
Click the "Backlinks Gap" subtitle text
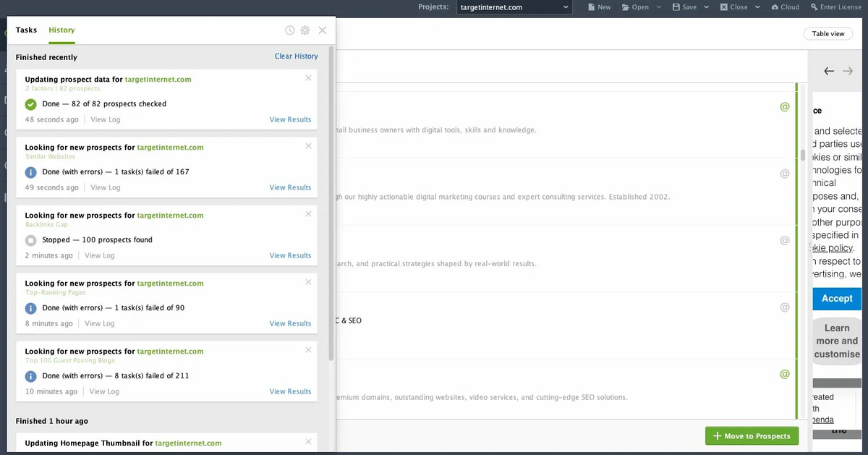coord(47,224)
